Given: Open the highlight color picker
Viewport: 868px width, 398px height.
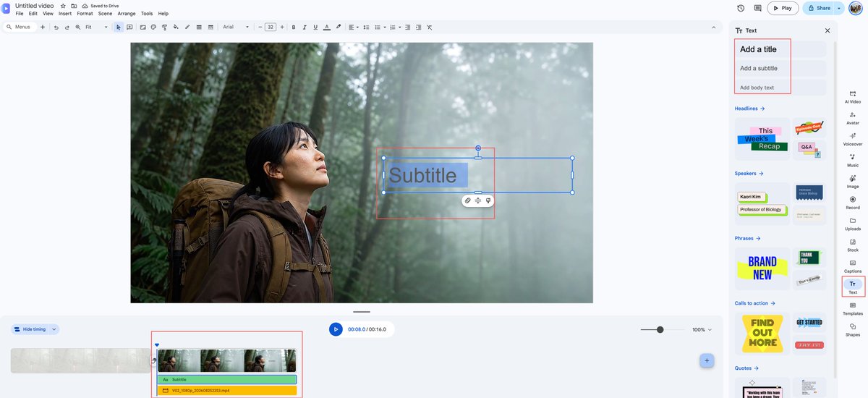Looking at the screenshot, I should pos(339,27).
